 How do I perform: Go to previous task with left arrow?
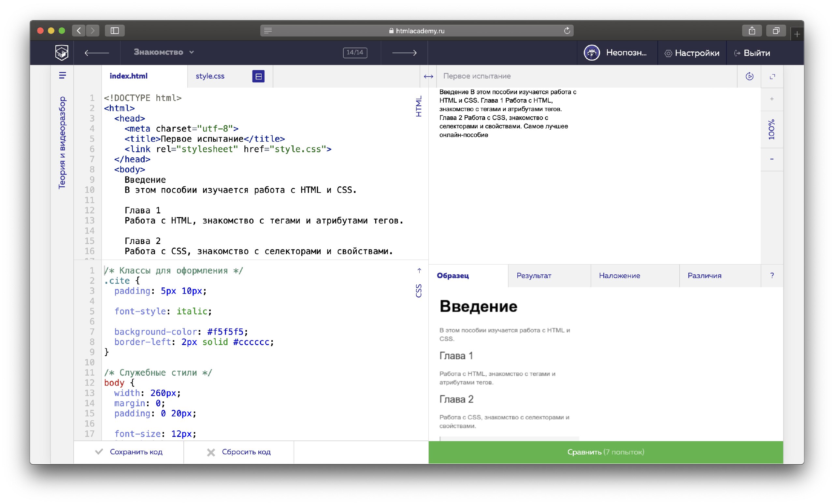pos(97,53)
